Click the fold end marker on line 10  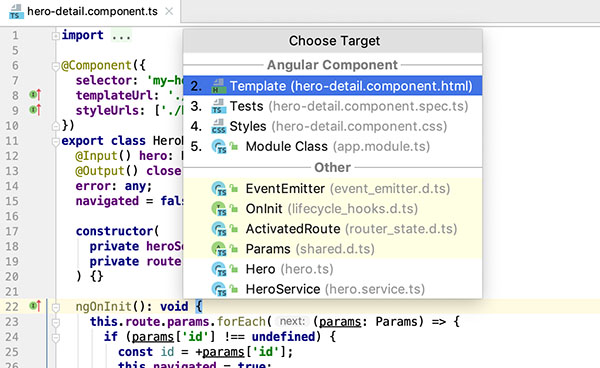click(x=55, y=125)
